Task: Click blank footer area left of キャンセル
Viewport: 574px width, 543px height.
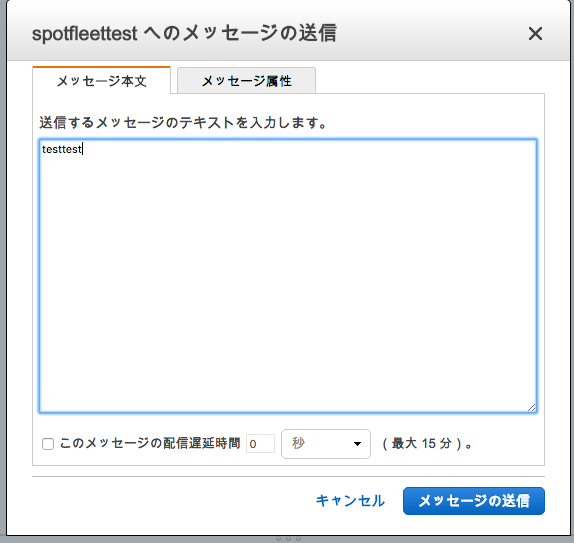Action: click(172, 501)
